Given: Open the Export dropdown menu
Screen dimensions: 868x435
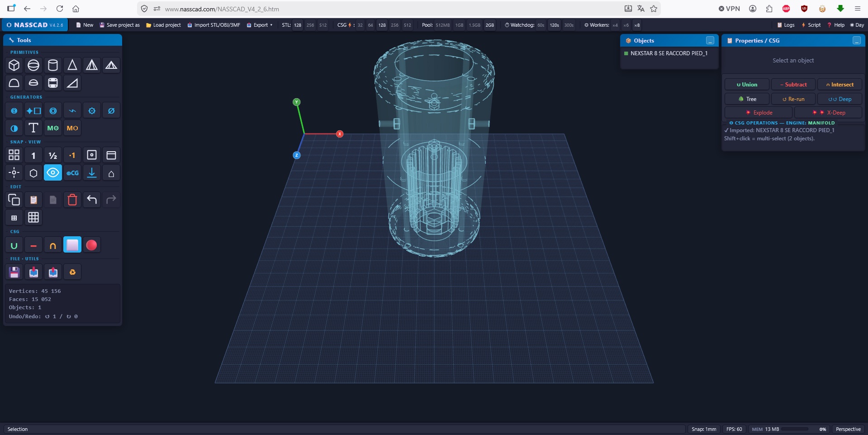Looking at the screenshot, I should 260,25.
